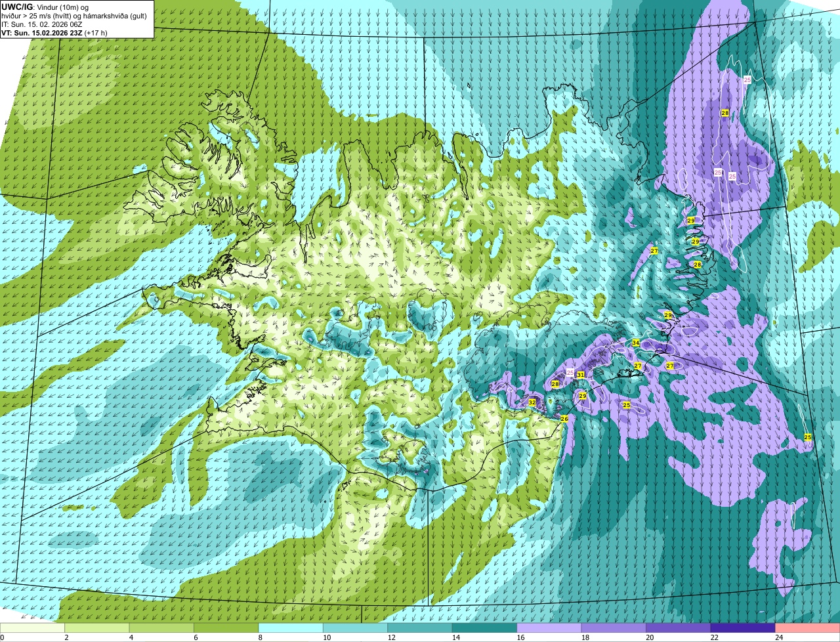The height and width of the screenshot is (642, 840).
Task: Click the '4' label on the wind scale
Action: [x=131, y=637]
